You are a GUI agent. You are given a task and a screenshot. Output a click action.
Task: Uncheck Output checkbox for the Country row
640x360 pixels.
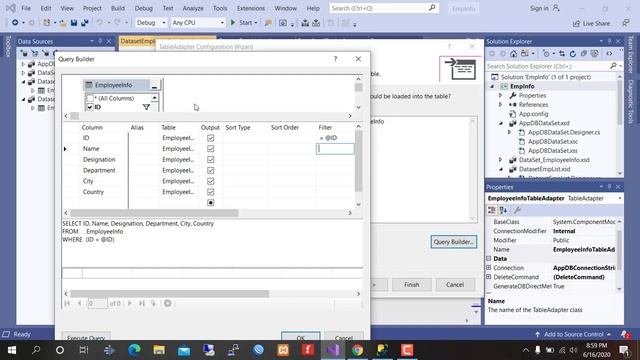[x=211, y=192]
